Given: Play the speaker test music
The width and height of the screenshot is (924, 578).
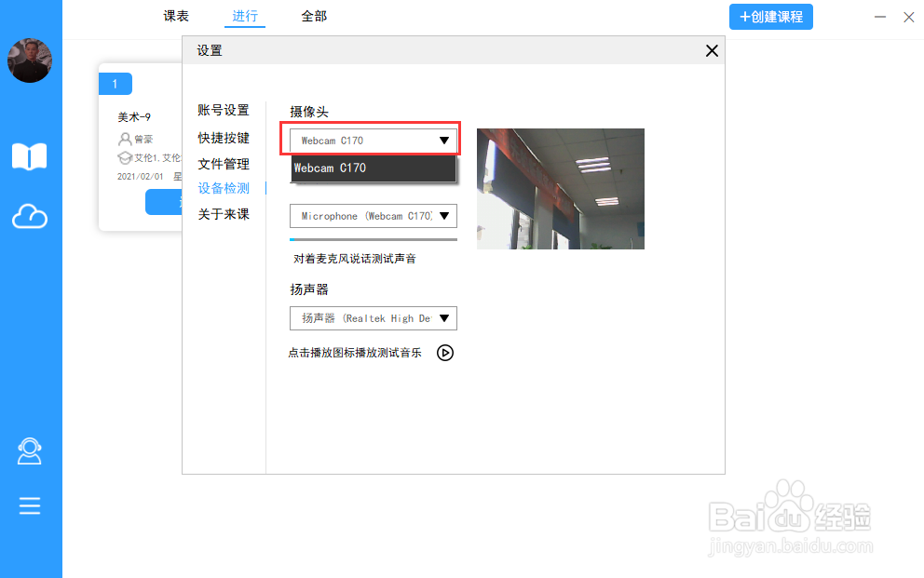Looking at the screenshot, I should [x=445, y=353].
